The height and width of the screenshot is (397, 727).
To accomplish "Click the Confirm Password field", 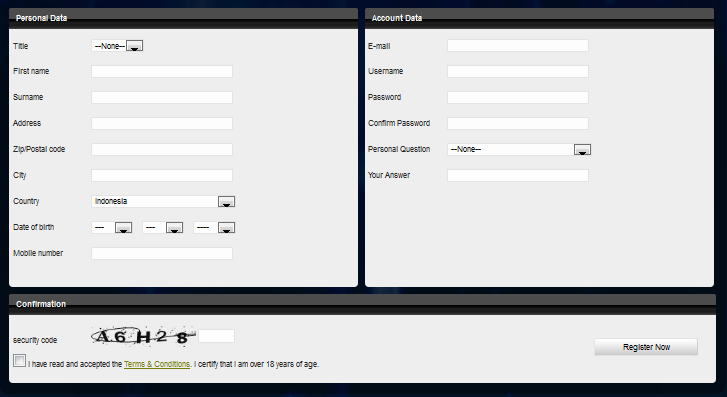I will point(518,123).
